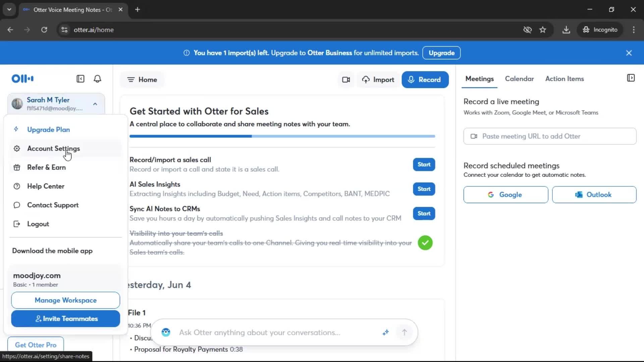644x362 pixels.
Task: Dismiss the blue upgrade banner
Action: [x=629, y=53]
